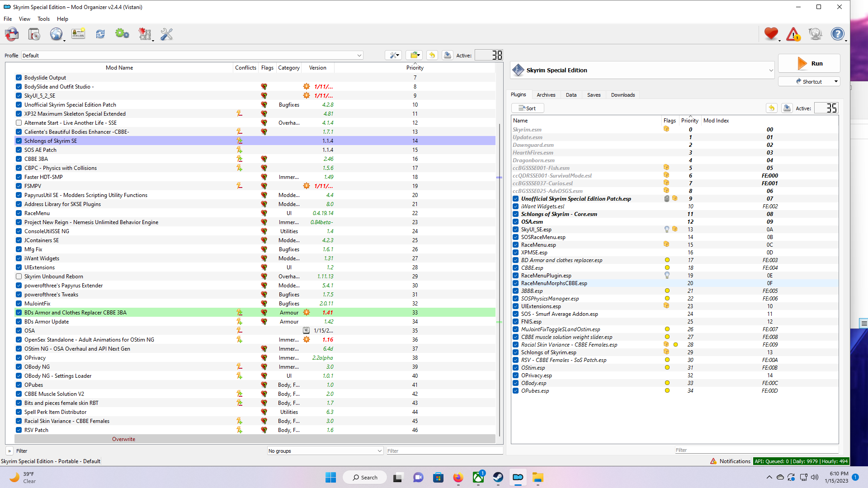Open the taskbar clock showing 6:10 PM
Image resolution: width=868 pixels, height=488 pixels.
click(836, 477)
